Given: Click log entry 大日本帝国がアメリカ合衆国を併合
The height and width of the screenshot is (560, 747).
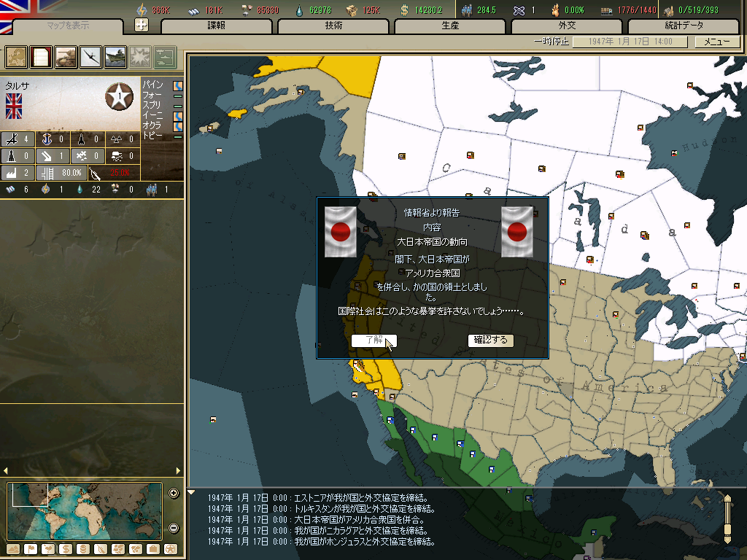Looking at the screenshot, I should pyautogui.click(x=315, y=519).
